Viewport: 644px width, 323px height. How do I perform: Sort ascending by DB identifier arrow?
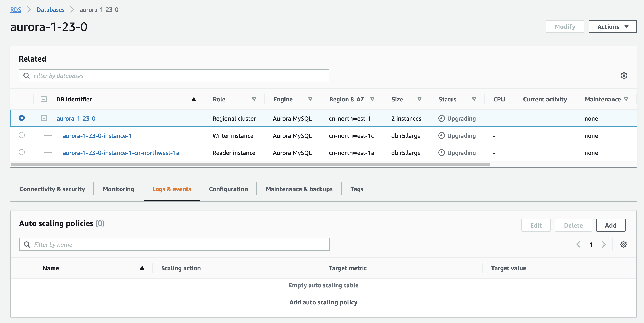(194, 99)
